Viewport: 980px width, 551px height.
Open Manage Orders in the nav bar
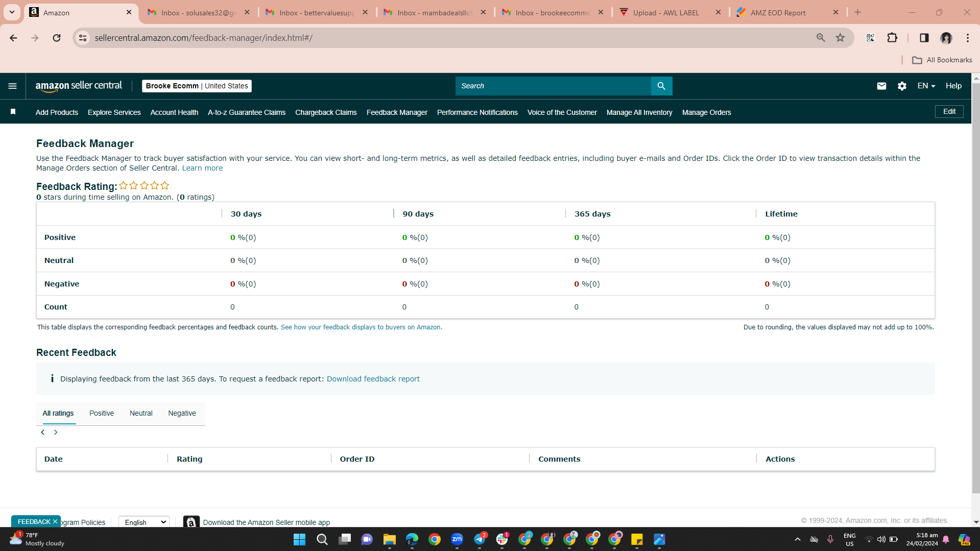(x=706, y=112)
